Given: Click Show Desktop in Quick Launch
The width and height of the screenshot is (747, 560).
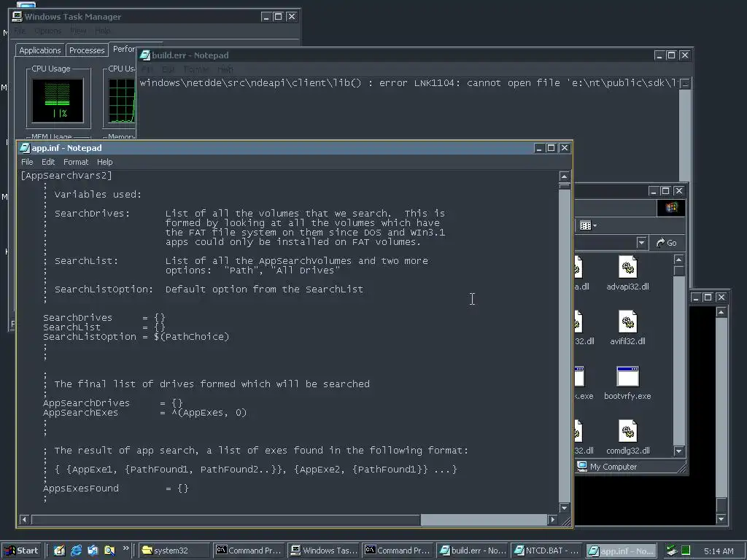Looking at the screenshot, I should (x=59, y=551).
